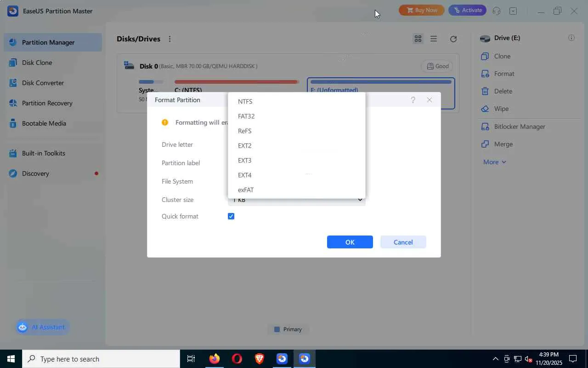Open Disks/Drives more options menu

point(170,39)
